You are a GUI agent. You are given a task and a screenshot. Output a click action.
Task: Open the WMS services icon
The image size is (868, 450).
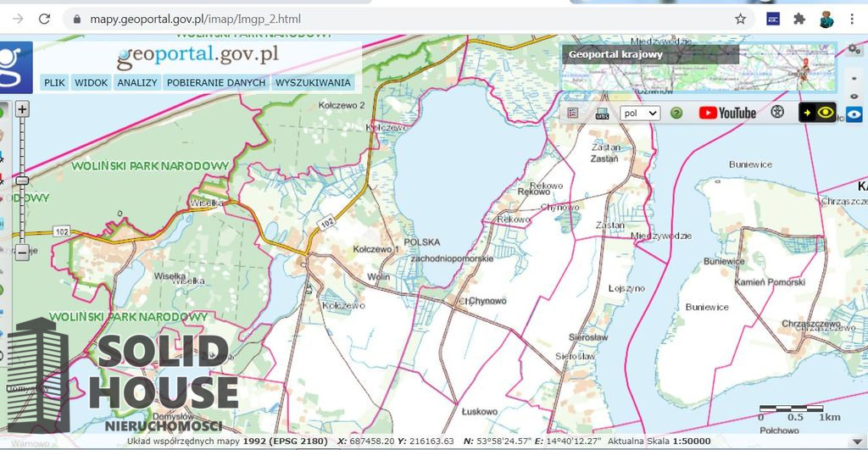click(602, 114)
